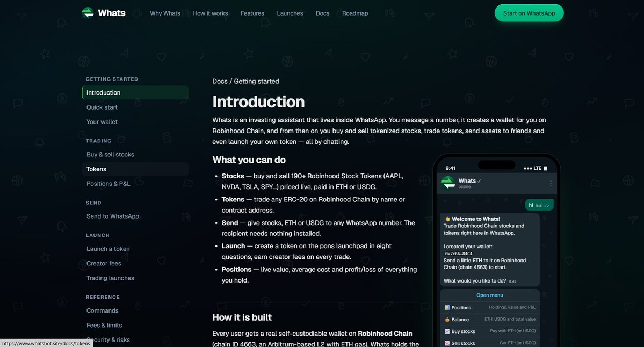This screenshot has height=347, width=644.
Task: Click the Start on WhatsApp button
Action: click(529, 13)
